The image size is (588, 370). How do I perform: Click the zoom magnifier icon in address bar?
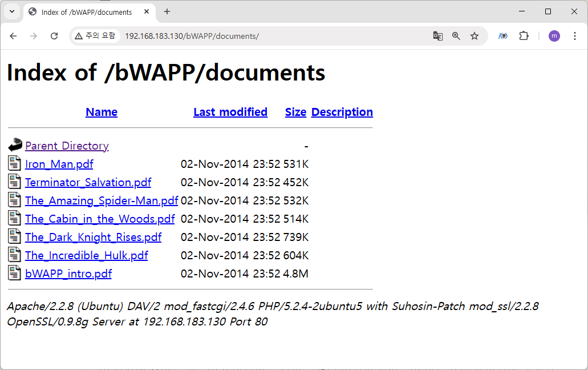456,36
